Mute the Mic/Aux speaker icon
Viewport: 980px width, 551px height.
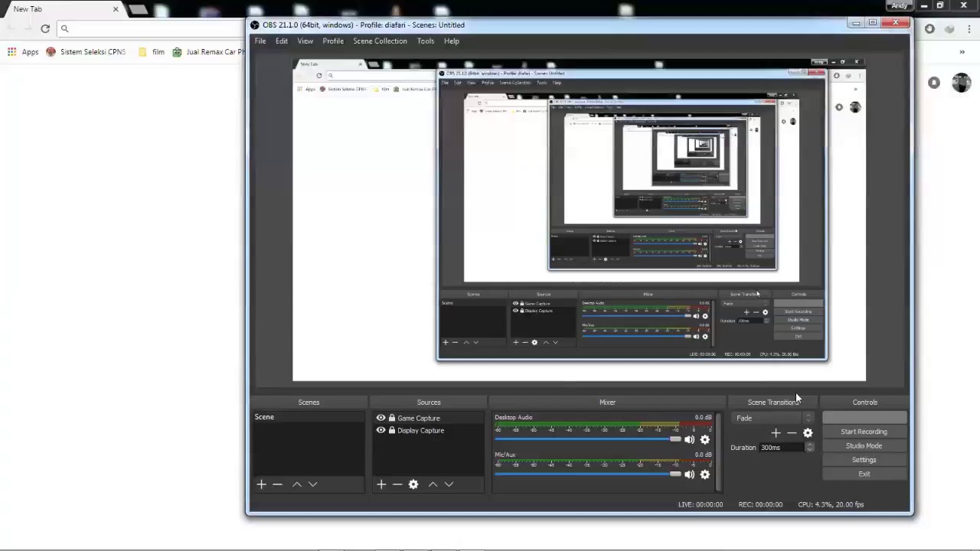click(x=690, y=474)
